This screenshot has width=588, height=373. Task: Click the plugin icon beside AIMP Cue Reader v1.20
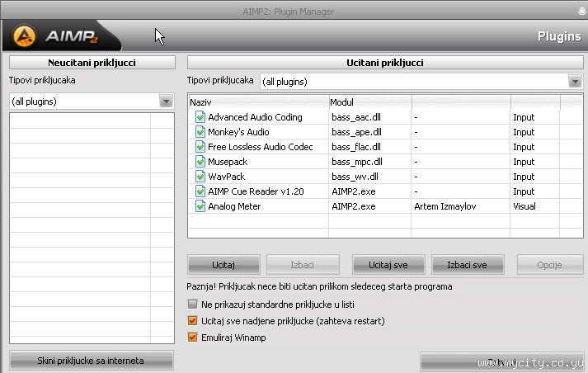click(200, 191)
